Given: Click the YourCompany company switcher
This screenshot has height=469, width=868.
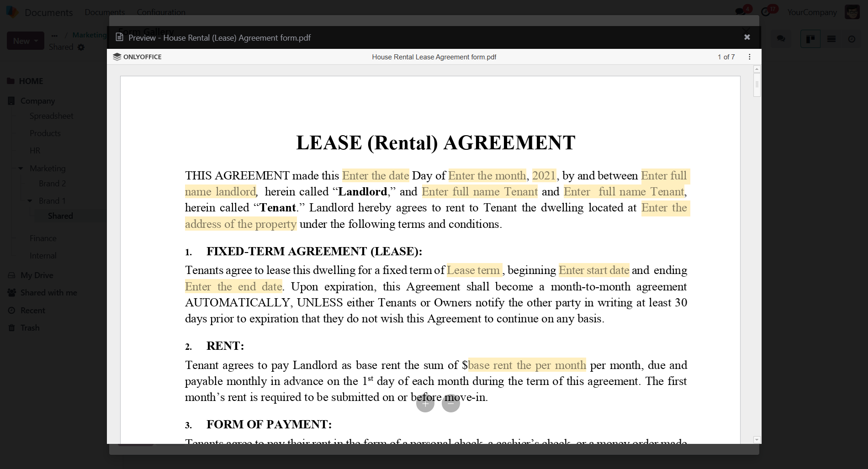Looking at the screenshot, I should coord(811,12).
